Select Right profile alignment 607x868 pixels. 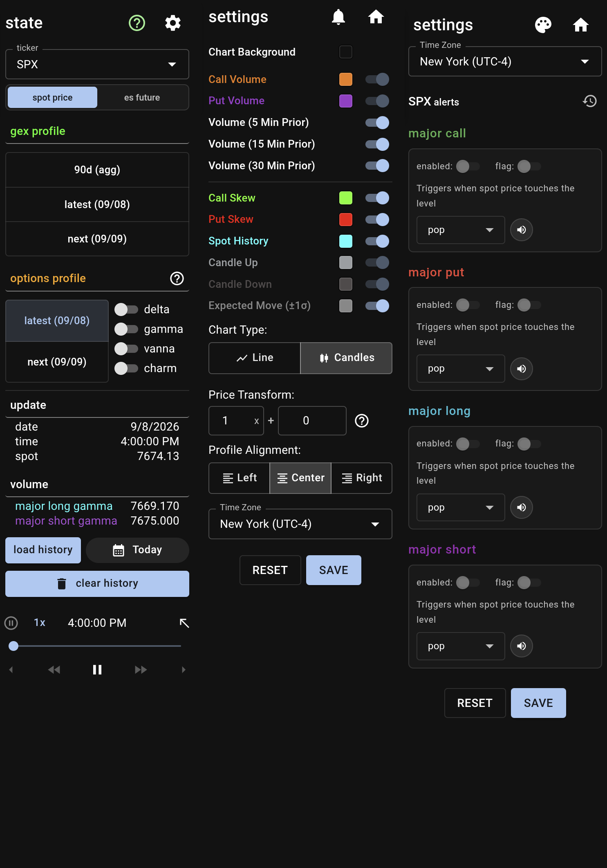coord(362,478)
